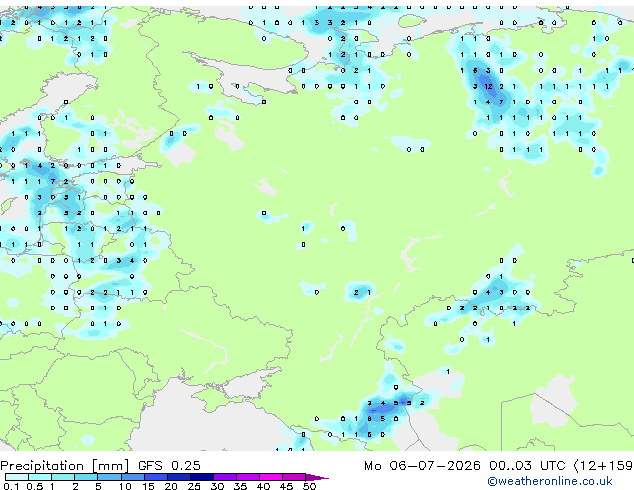The height and width of the screenshot is (490, 634).
Task: Click the 15–20 mm legend swatch
Action: [156, 477]
